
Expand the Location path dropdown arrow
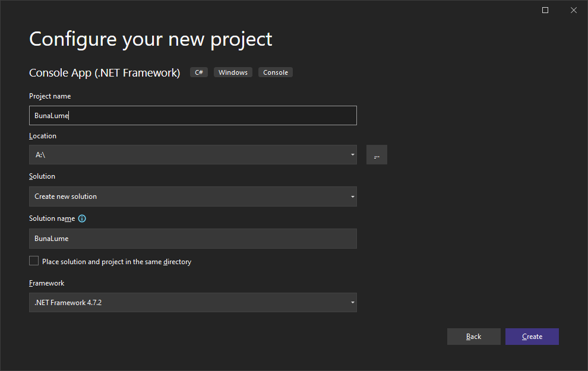353,155
